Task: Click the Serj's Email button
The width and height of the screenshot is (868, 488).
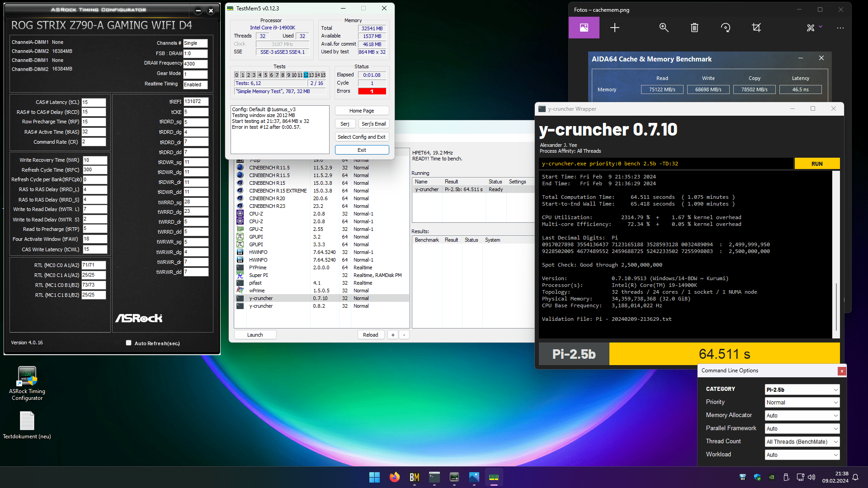Action: tap(374, 124)
